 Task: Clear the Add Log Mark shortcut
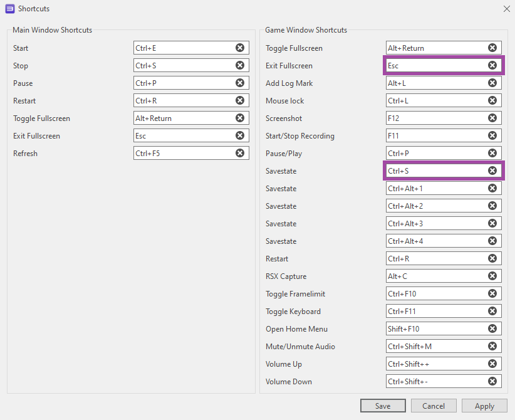[492, 83]
